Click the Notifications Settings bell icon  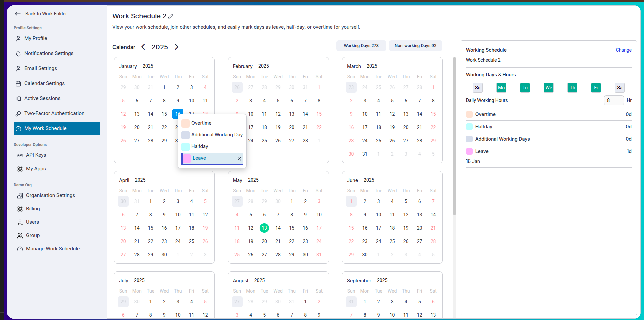click(x=18, y=54)
